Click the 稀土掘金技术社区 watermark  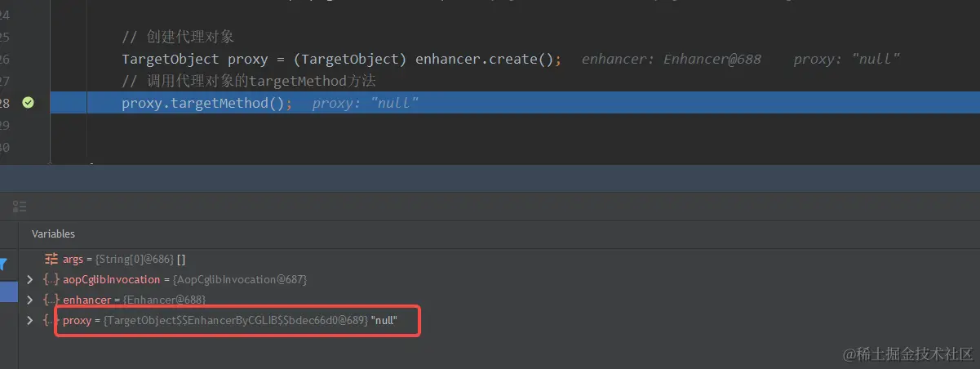click(x=907, y=353)
